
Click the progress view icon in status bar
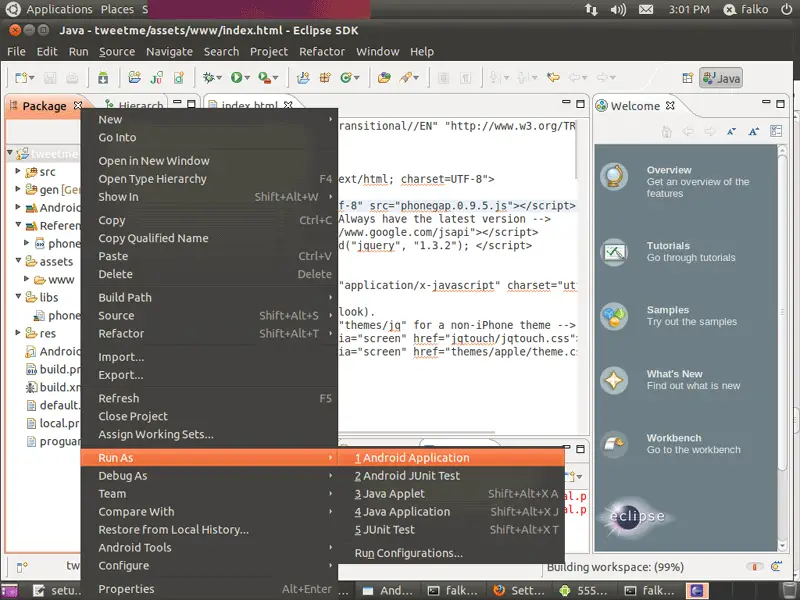(x=777, y=566)
